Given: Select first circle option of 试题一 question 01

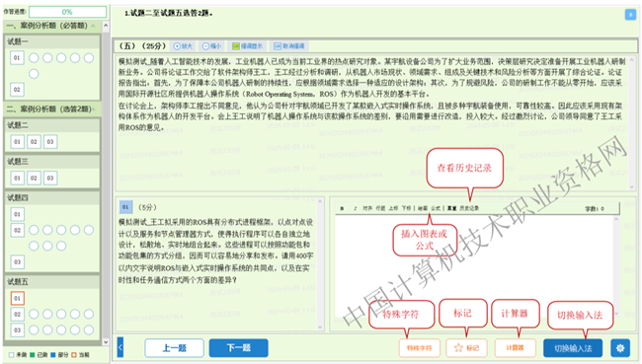Looking at the screenshot, I should (x=34, y=58).
